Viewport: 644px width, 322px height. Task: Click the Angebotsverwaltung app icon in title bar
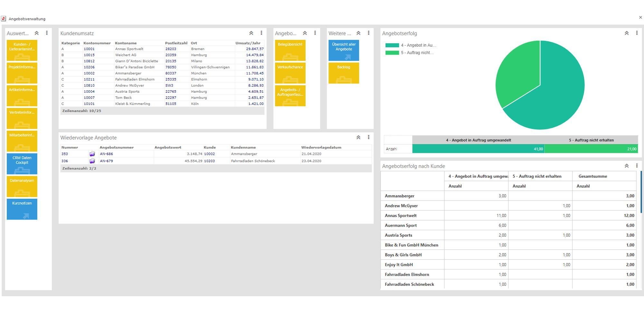[x=4, y=19]
